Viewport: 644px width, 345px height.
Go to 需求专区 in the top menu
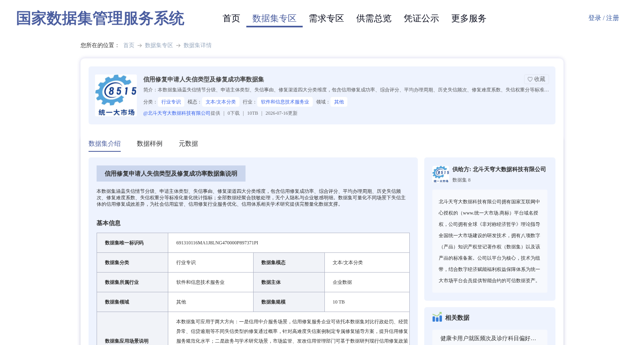[x=326, y=19]
